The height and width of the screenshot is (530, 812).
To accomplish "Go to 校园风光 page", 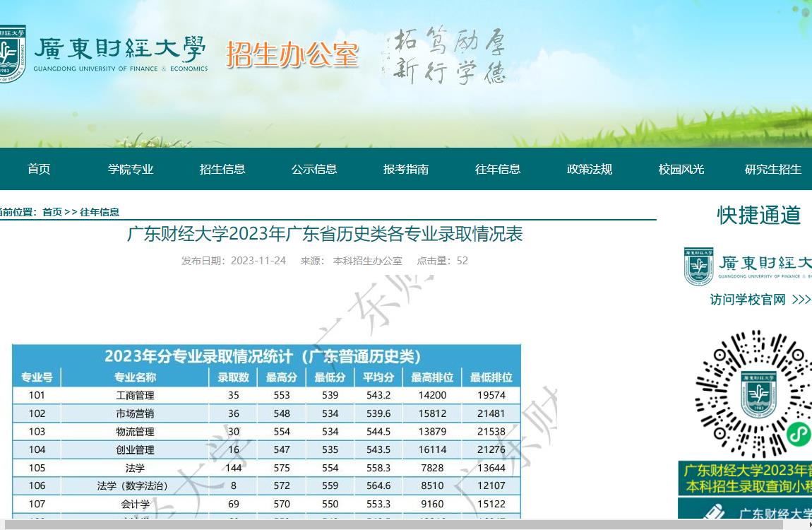I will [x=681, y=169].
